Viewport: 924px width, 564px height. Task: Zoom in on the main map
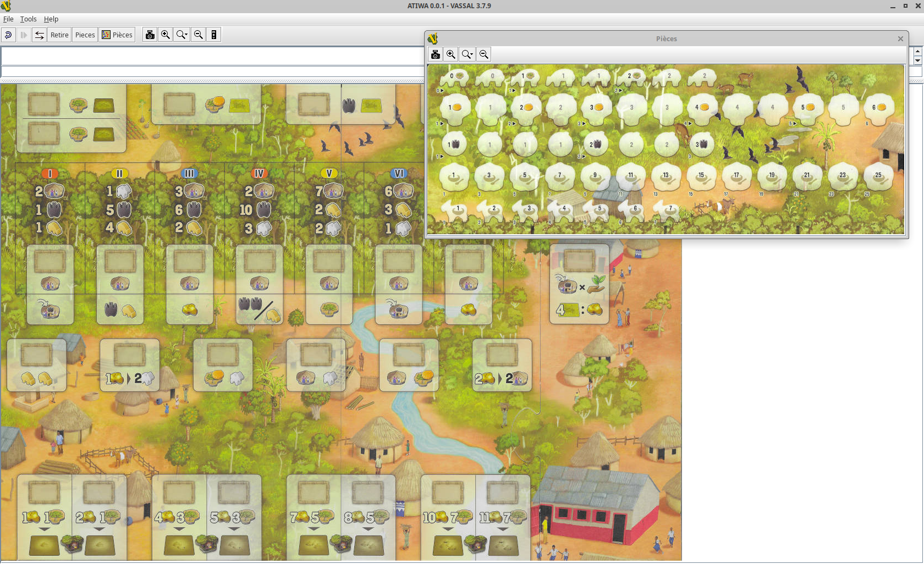tap(166, 35)
